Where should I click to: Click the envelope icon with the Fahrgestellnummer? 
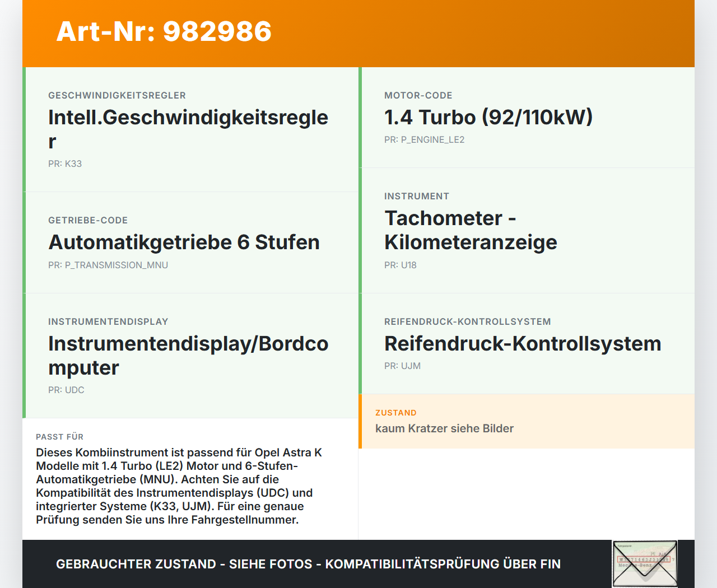pos(645,563)
